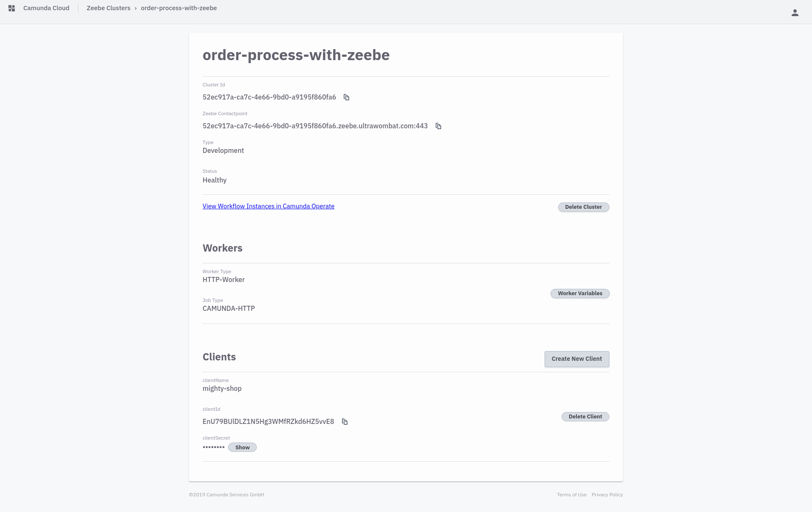Go to Camunda Cloud home
The image size is (812, 512).
point(46,8)
